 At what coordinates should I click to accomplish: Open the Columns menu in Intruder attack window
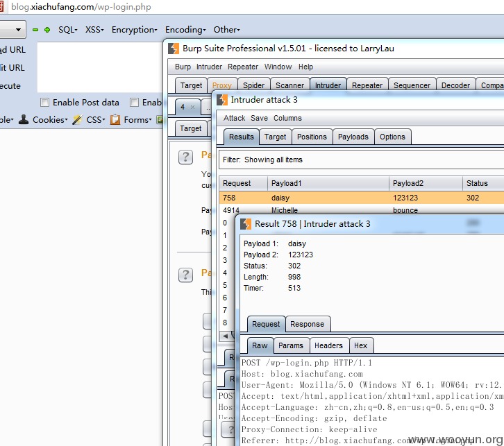287,118
